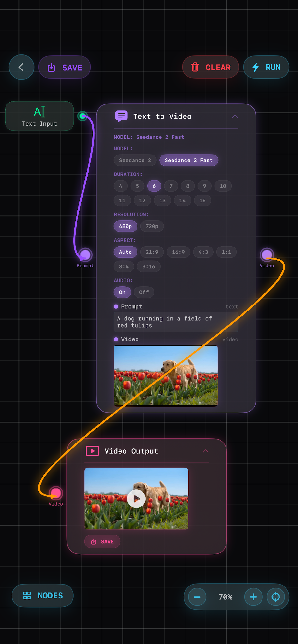Select 4:3 aspect ratio

click(203, 252)
